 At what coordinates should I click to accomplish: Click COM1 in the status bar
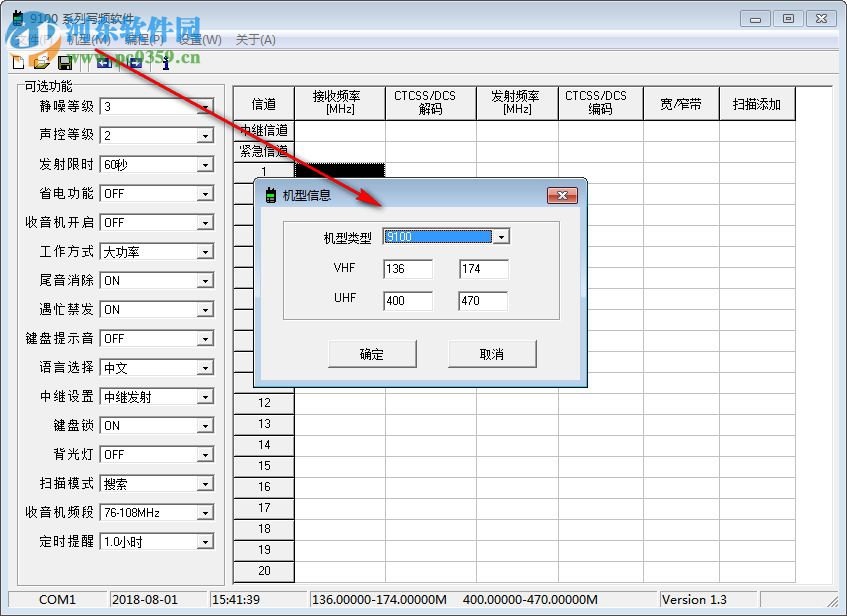tap(57, 600)
